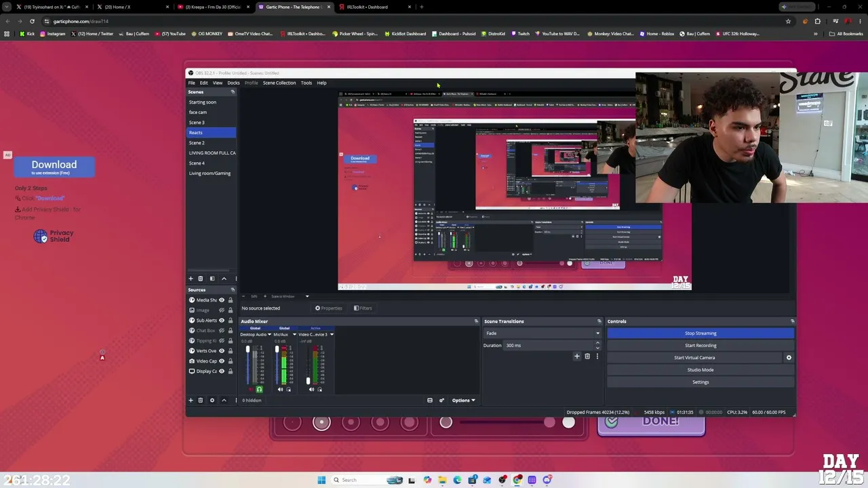Reload the Chrome page

(x=32, y=21)
